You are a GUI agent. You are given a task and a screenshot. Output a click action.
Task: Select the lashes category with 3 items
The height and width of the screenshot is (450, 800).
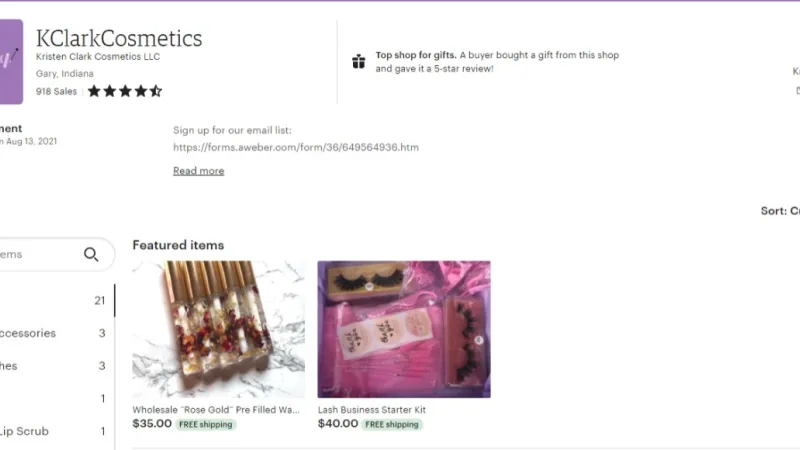[x=53, y=366]
